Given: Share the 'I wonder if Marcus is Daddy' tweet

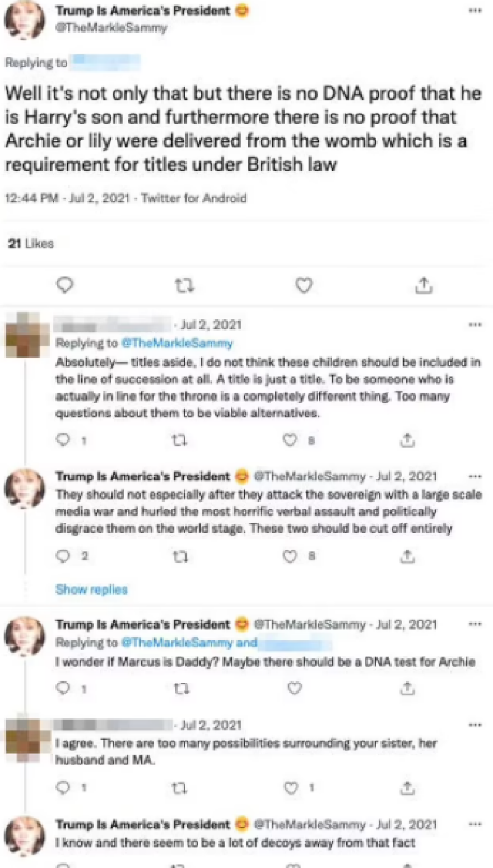Looking at the screenshot, I should 407,688.
